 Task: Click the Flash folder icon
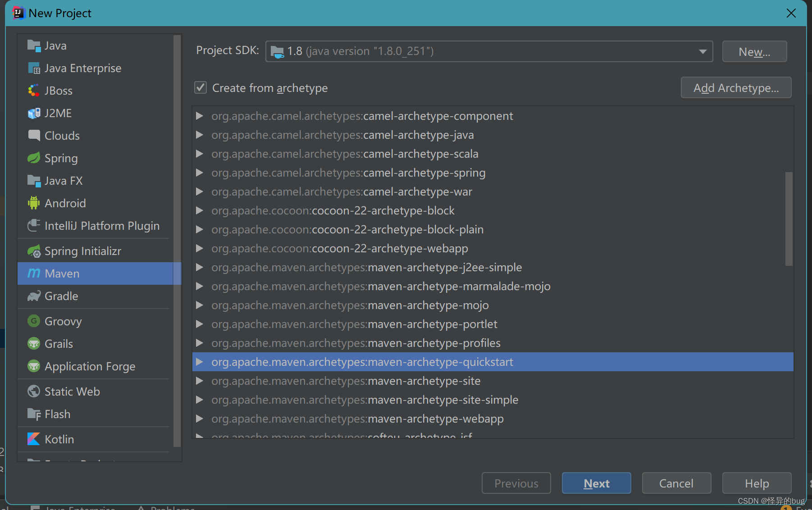click(34, 414)
